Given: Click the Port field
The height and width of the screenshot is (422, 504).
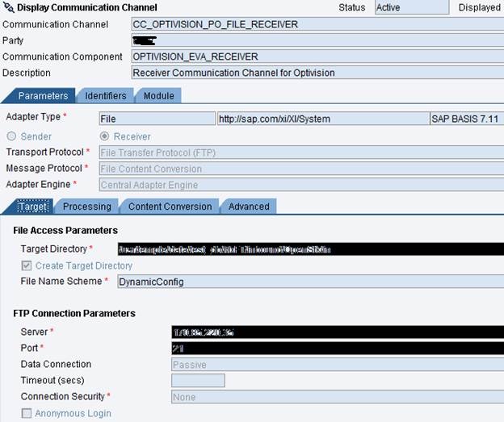Looking at the screenshot, I should coord(338,348).
